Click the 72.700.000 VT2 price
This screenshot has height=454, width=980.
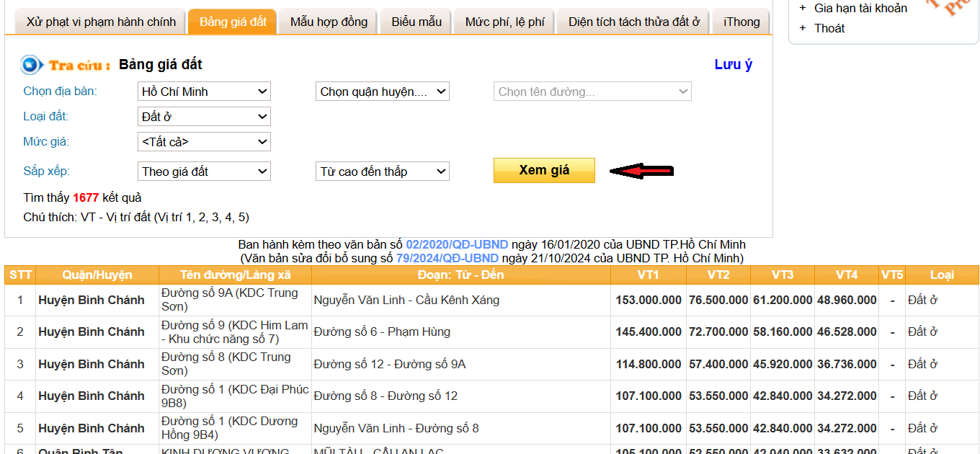point(718,332)
